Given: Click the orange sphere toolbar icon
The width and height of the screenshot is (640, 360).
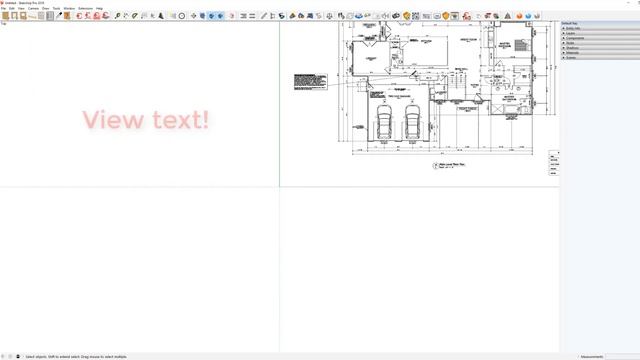Looking at the screenshot, I should 519,16.
